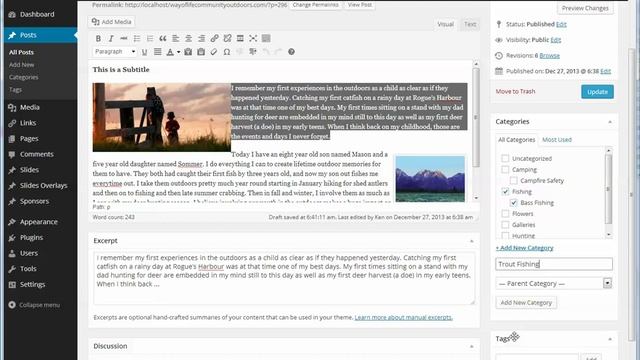Toggle the Discussion panel arrow
This screenshot has width=640, height=360.
(472, 346)
